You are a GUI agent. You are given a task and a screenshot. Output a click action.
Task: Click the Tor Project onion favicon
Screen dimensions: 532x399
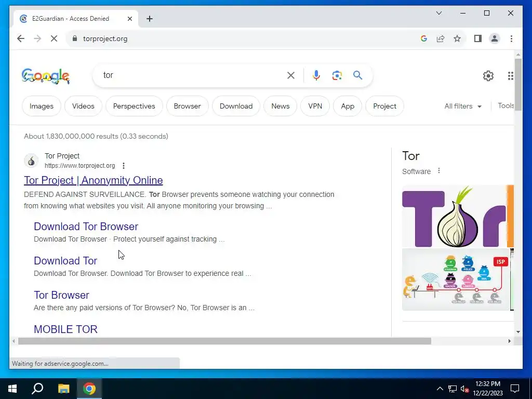(x=31, y=161)
